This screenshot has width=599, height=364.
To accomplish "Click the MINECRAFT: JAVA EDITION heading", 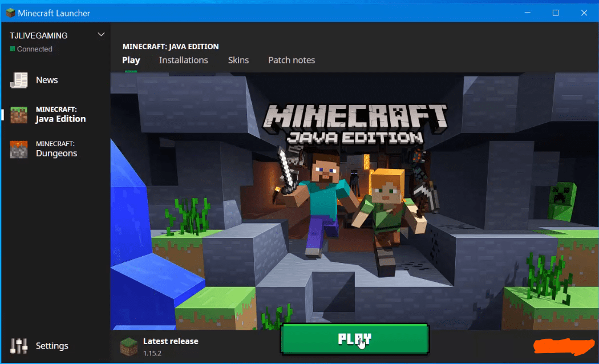I will pos(171,47).
